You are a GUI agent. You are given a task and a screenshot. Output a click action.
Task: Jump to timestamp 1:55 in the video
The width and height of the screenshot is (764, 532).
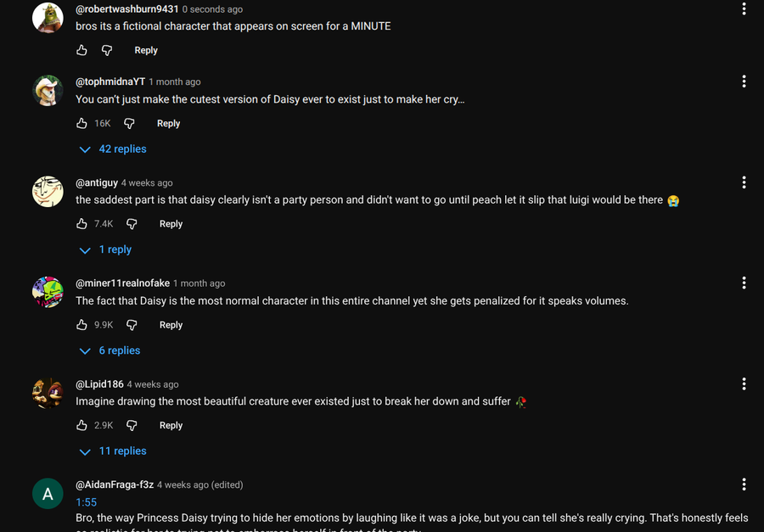click(x=86, y=502)
